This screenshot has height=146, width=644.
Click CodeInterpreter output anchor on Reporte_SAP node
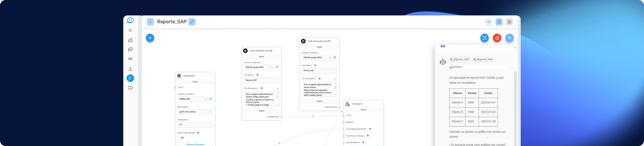pos(281,117)
